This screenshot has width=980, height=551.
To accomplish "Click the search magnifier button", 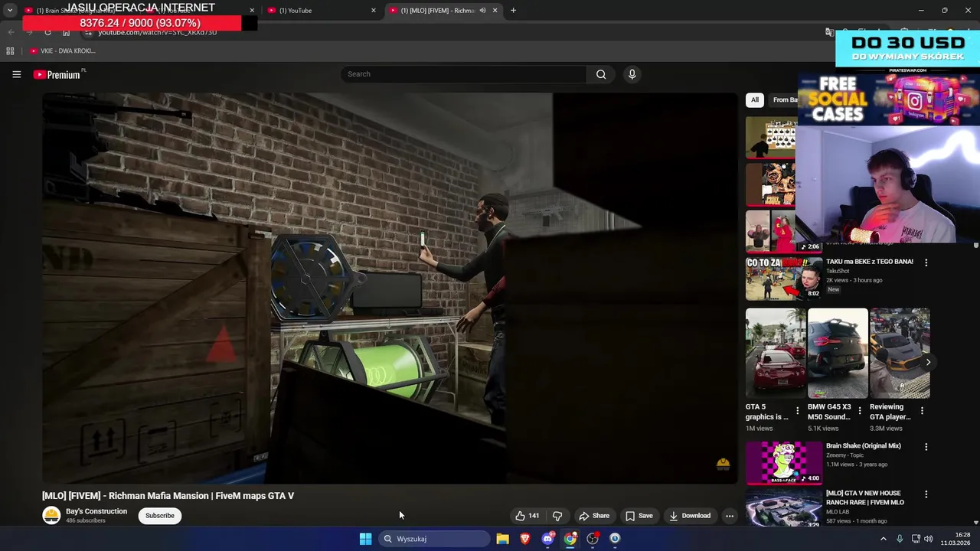I will (601, 74).
